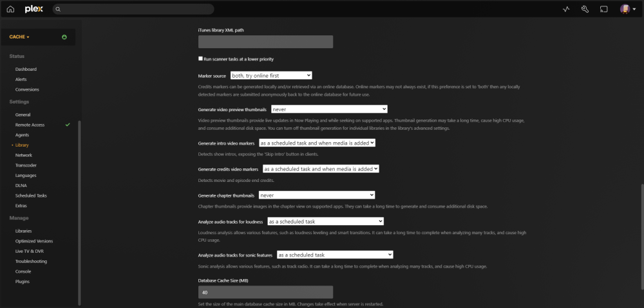644x308 pixels.
Task: Open DLNA settings
Action: (x=21, y=185)
